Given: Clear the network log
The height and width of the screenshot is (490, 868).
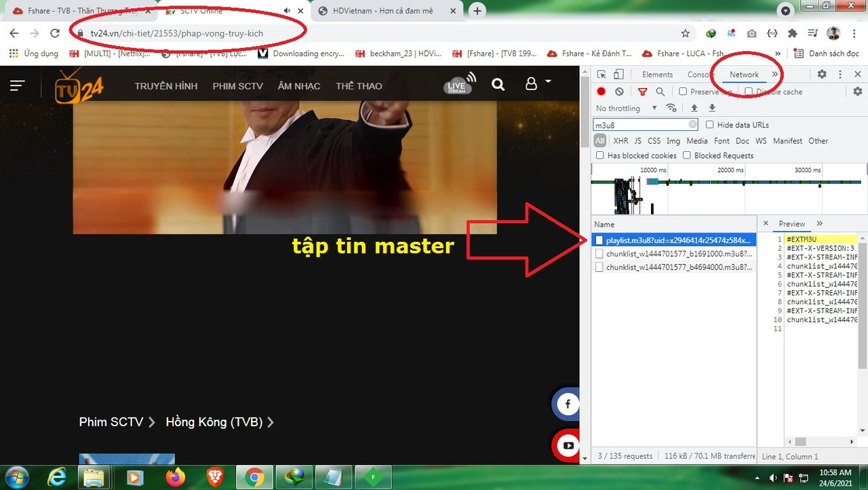Looking at the screenshot, I should (619, 91).
